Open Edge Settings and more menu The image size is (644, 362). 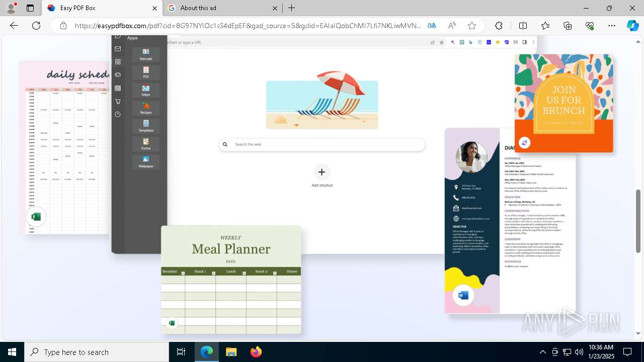tap(612, 26)
